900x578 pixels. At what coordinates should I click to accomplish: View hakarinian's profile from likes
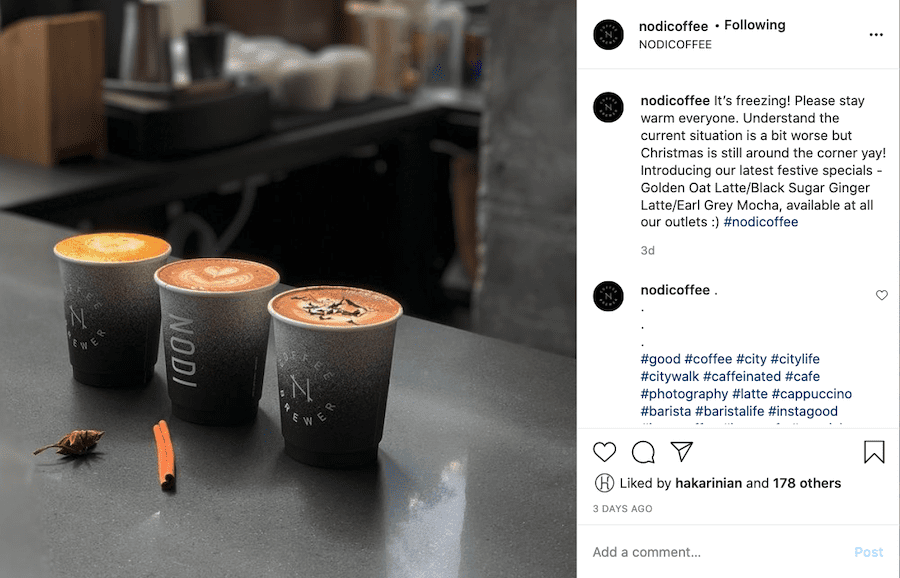tap(708, 483)
